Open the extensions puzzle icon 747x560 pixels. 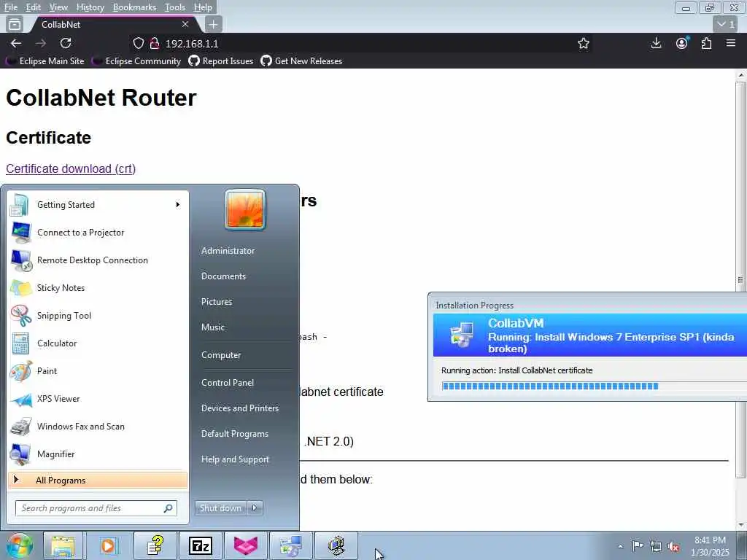706,43
